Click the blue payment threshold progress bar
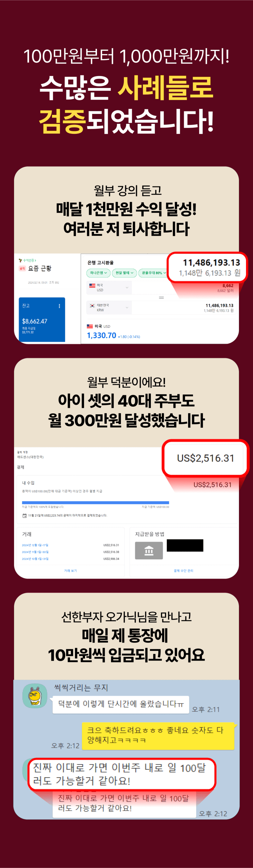The image size is (253, 868). pyautogui.click(x=95, y=502)
